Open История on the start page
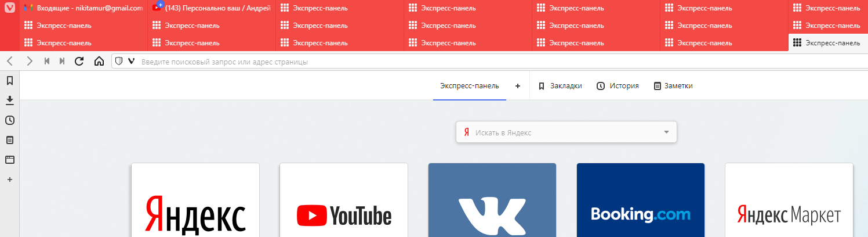This screenshot has height=237, width=868. click(x=618, y=86)
